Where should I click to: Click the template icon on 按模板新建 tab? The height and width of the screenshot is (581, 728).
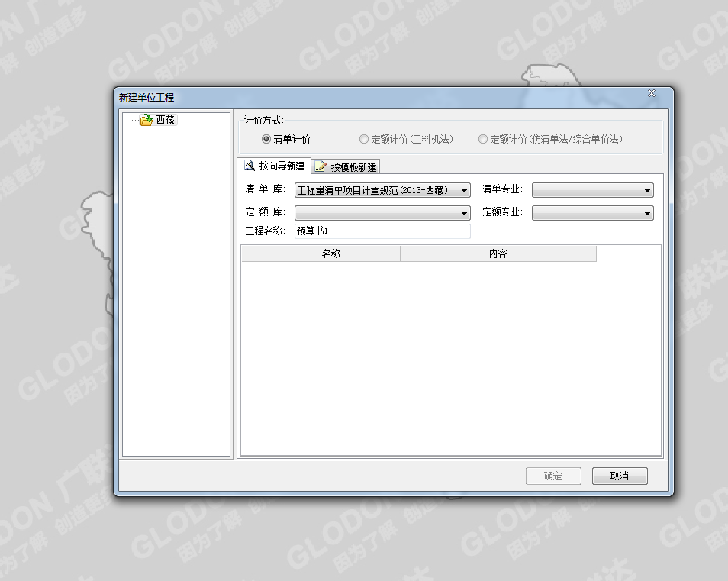coord(321,166)
